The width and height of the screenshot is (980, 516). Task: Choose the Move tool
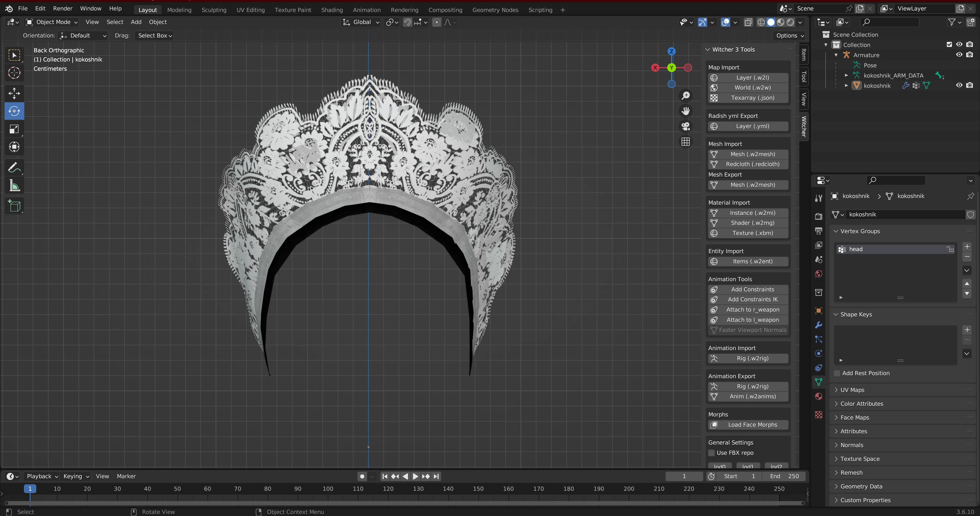[x=14, y=93]
